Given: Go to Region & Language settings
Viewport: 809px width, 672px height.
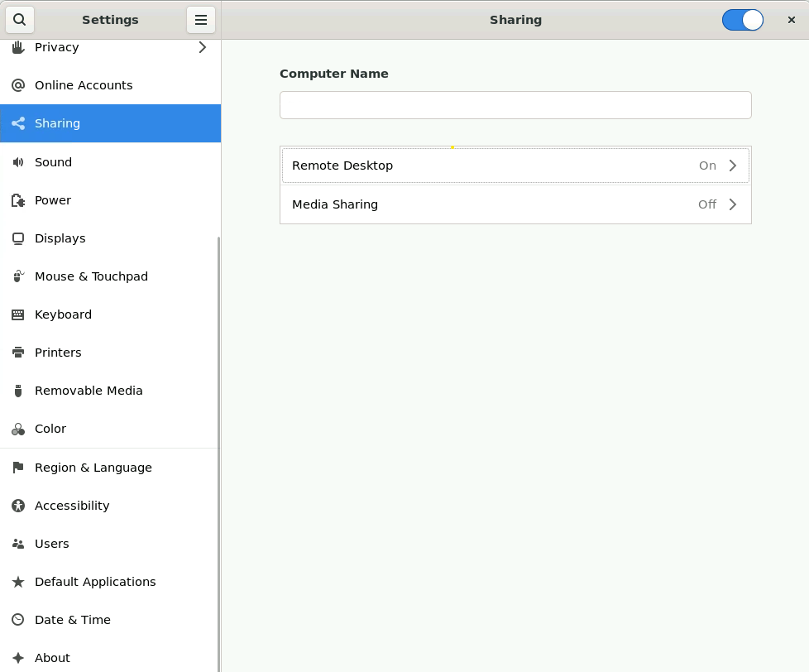Looking at the screenshot, I should click(93, 468).
